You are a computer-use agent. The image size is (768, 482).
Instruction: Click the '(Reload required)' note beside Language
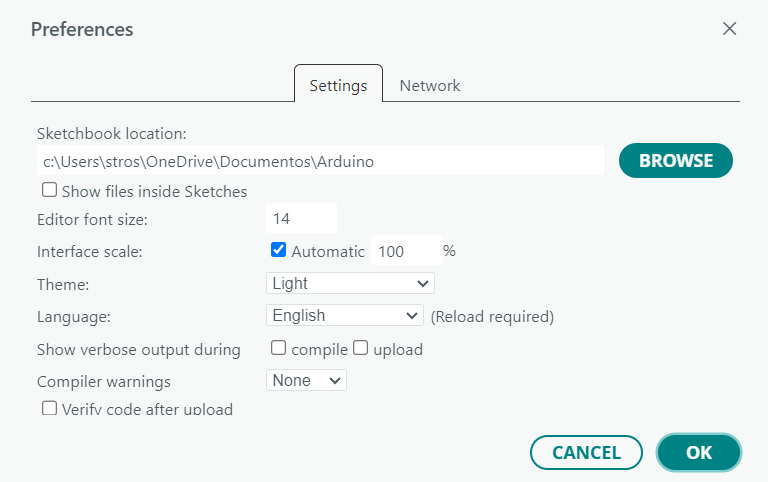tap(492, 316)
